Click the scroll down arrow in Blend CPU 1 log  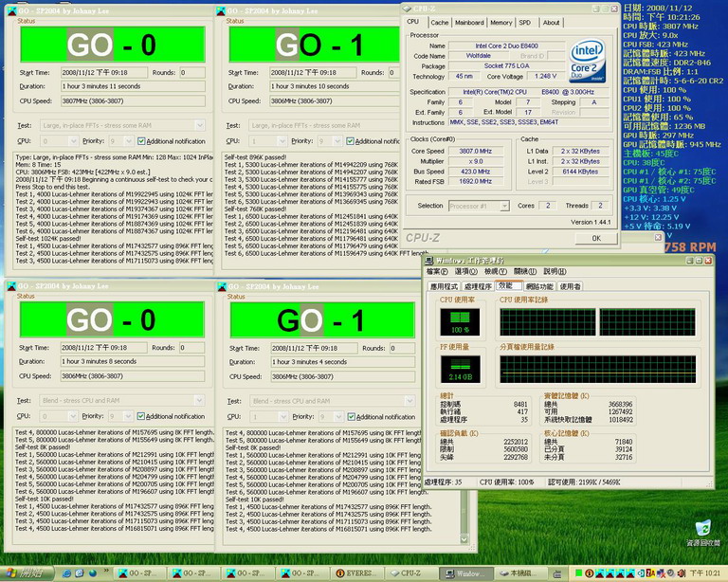click(x=464, y=538)
